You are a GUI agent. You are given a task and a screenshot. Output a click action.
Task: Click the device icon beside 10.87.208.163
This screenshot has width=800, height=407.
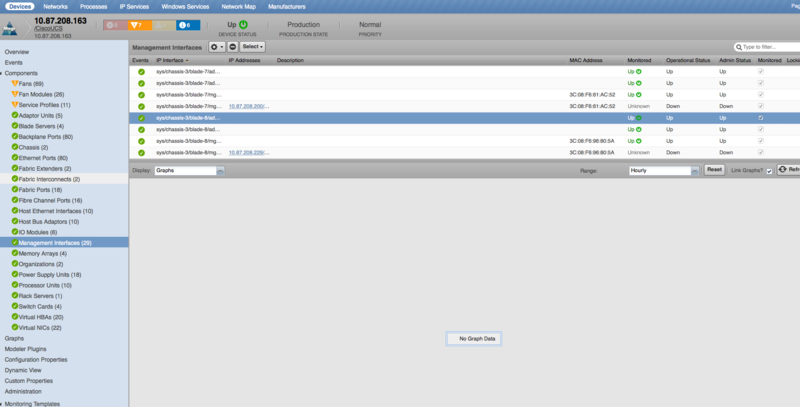(10, 29)
